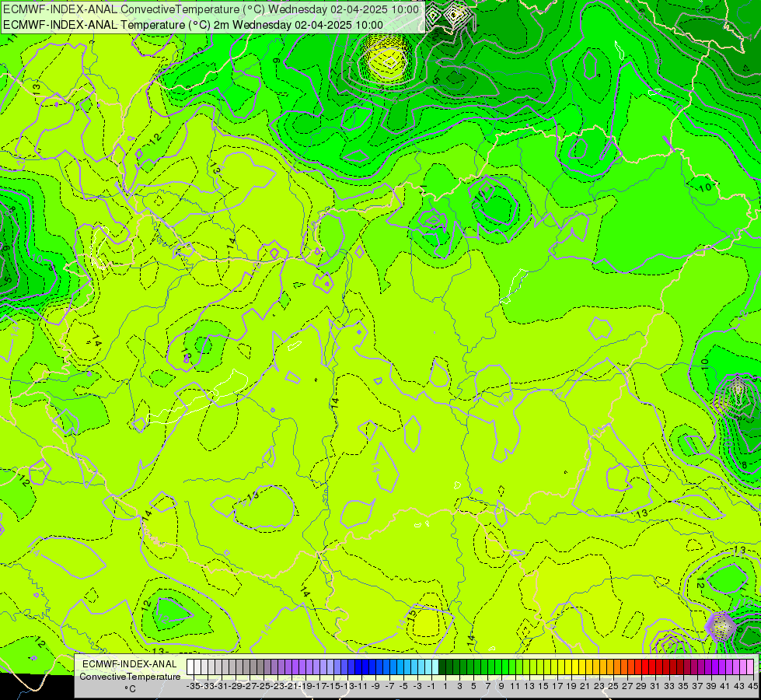Click legend scale label 27
The width and height of the screenshot is (761, 700).
point(627,686)
